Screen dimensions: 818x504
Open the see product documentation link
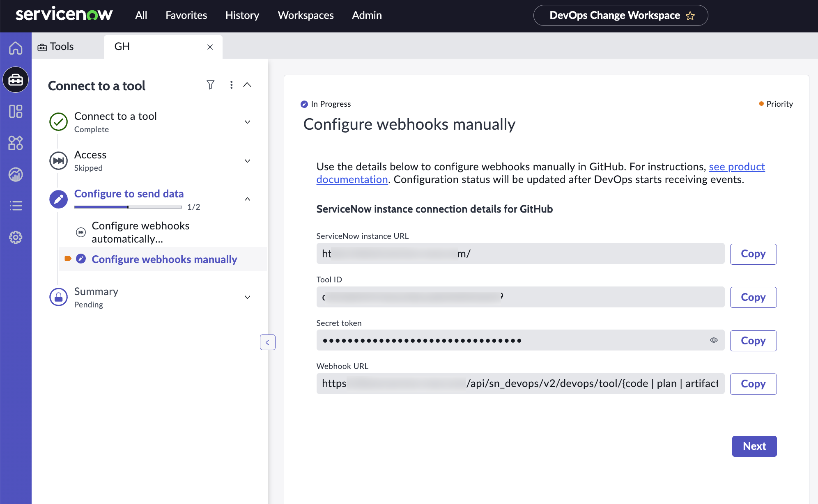pyautogui.click(x=737, y=167)
